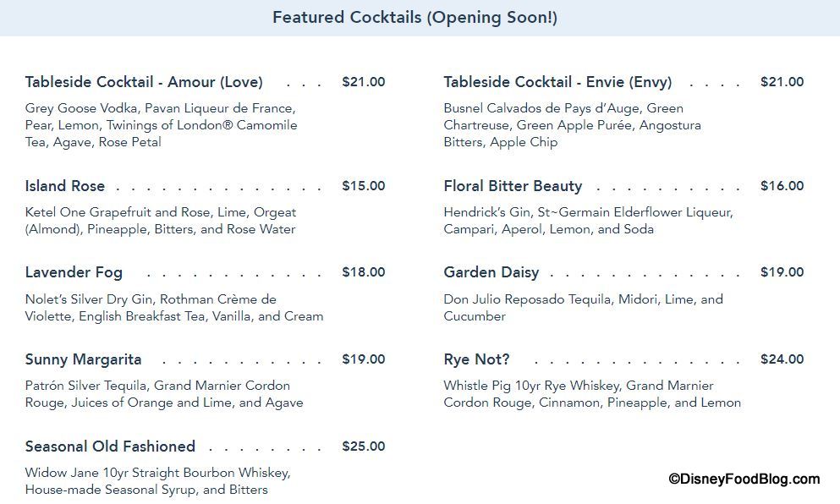
Task: Click the DisneyFoodBlog.com watermark
Action: click(x=744, y=479)
